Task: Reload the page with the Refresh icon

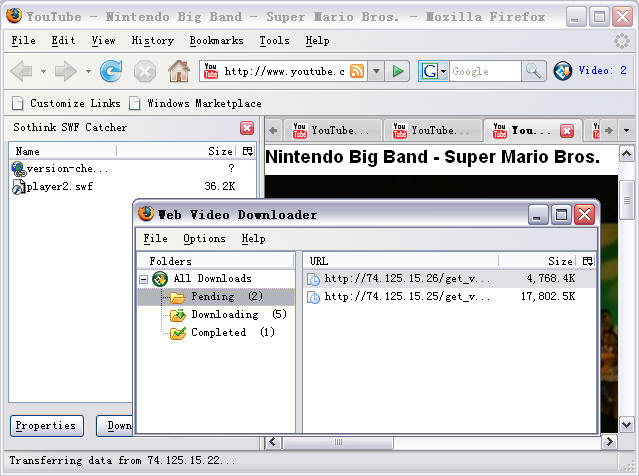Action: [x=111, y=71]
